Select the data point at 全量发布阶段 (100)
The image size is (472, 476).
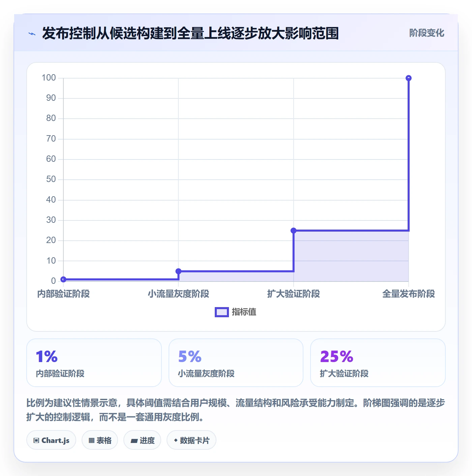coord(409,78)
